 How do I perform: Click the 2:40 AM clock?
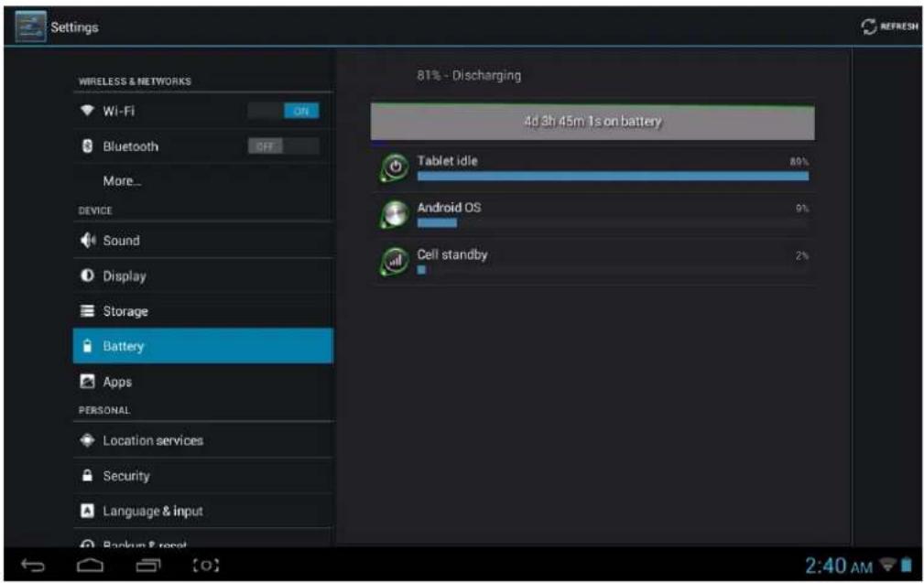point(839,566)
